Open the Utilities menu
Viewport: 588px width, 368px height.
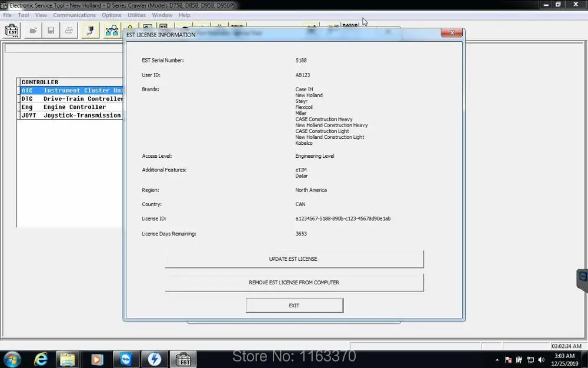136,15
